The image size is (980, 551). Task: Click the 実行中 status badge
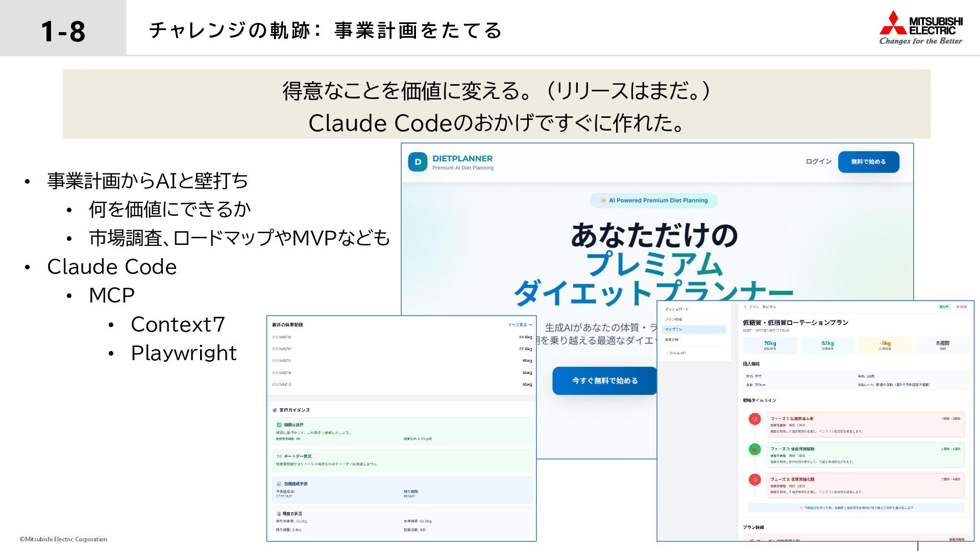point(944,307)
